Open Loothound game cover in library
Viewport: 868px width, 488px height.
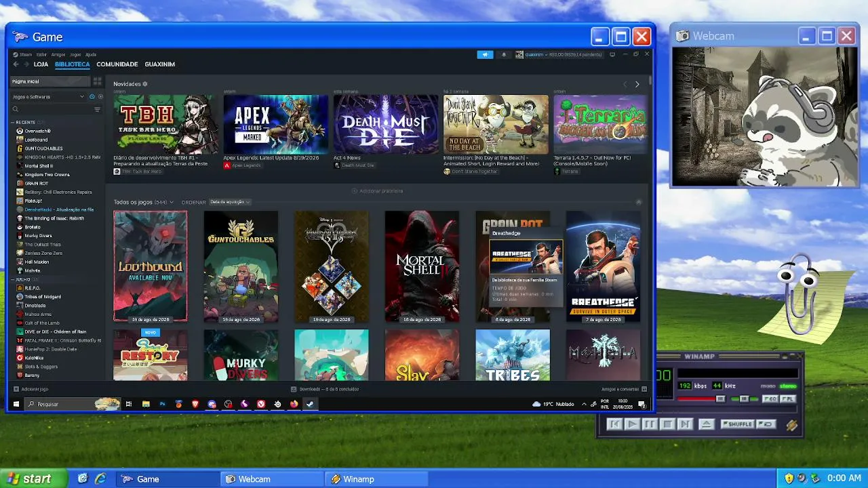pyautogui.click(x=151, y=266)
